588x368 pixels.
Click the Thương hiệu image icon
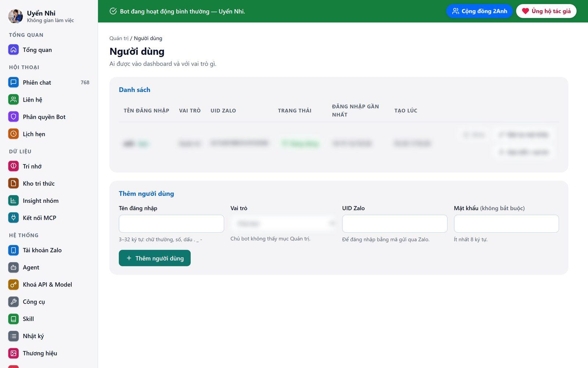tap(14, 353)
